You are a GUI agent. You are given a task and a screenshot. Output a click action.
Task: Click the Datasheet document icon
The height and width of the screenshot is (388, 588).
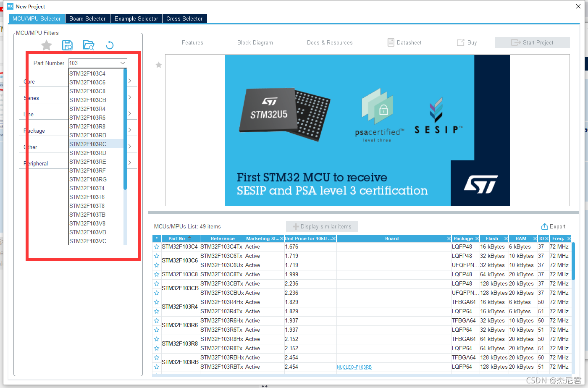(x=391, y=42)
